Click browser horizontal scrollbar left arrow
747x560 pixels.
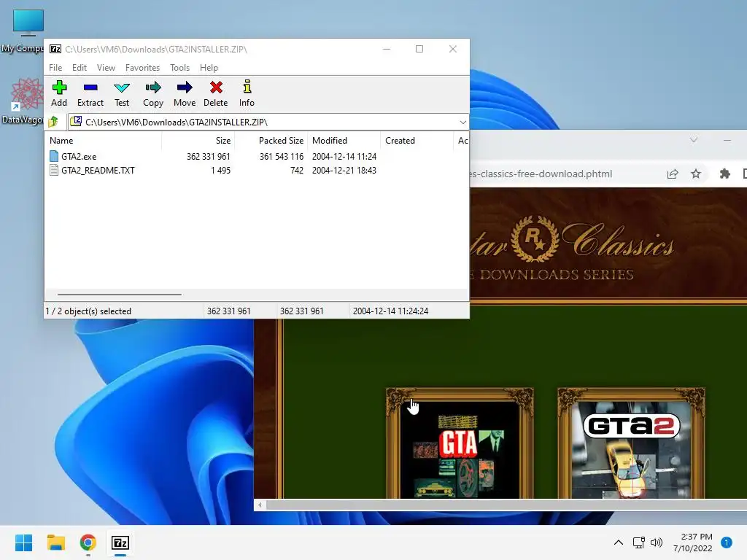pos(260,505)
